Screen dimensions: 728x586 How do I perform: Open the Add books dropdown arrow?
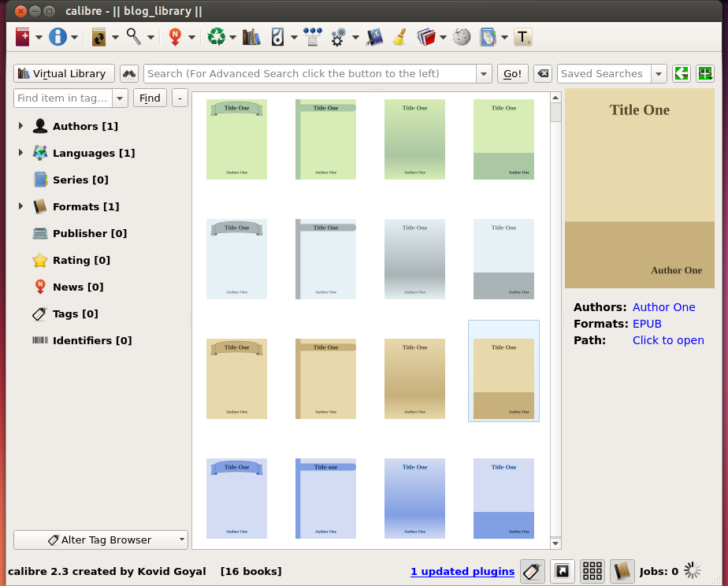(39, 38)
